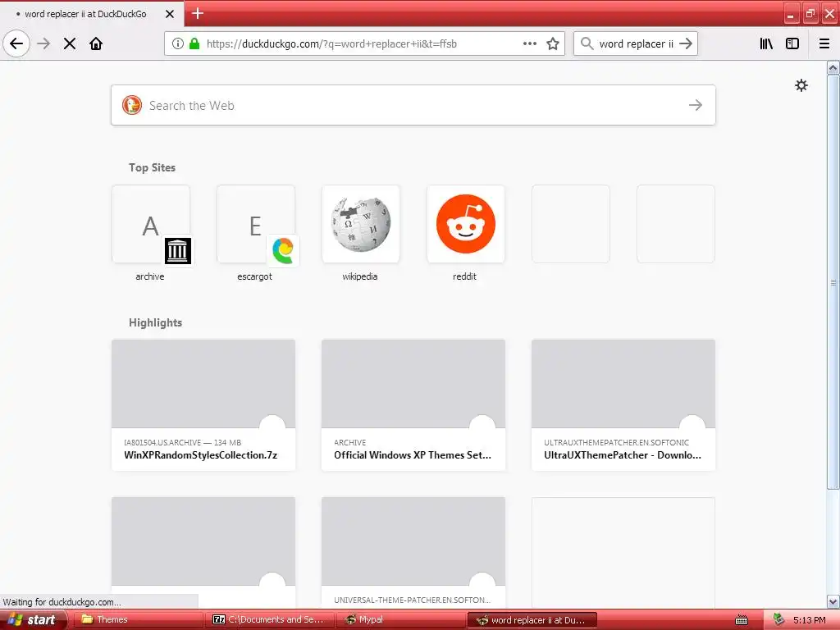840x630 pixels.
Task: Click the 5:13 PM clock
Action: pyautogui.click(x=809, y=620)
